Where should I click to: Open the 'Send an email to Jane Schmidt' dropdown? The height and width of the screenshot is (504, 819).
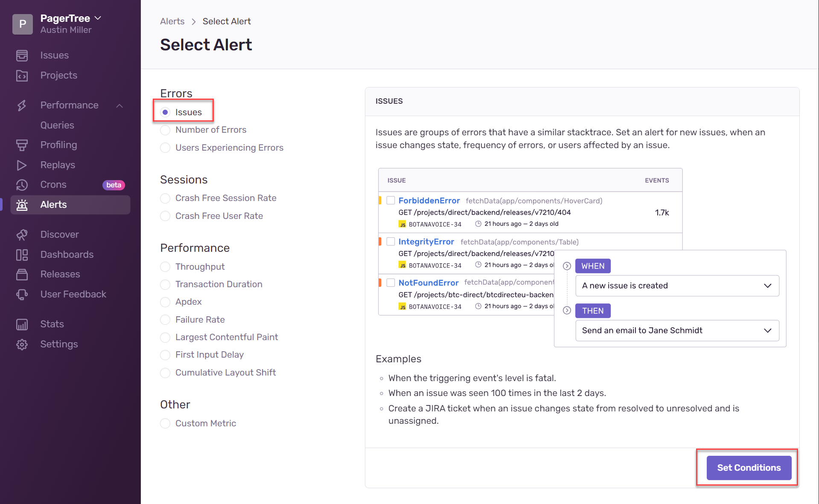(x=677, y=330)
